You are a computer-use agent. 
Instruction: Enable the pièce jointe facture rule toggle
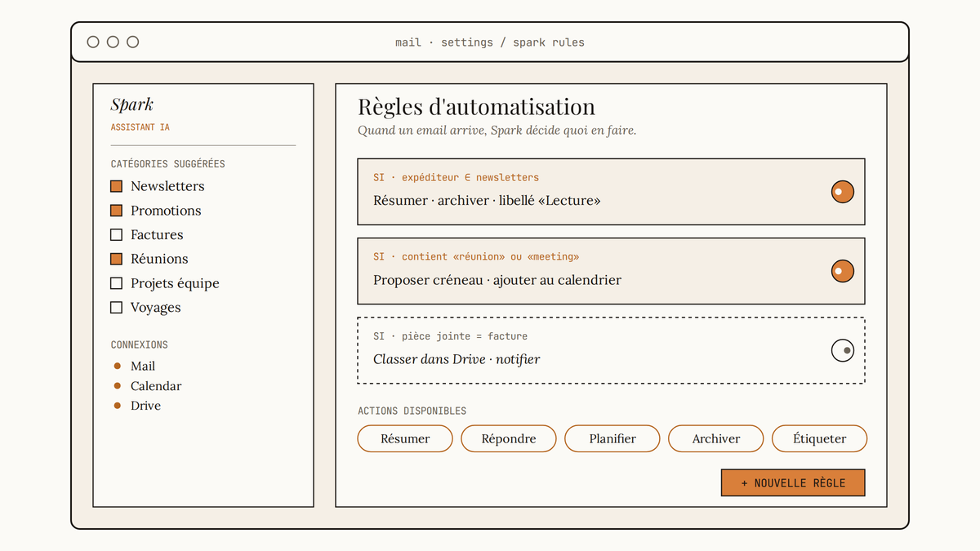click(x=843, y=350)
